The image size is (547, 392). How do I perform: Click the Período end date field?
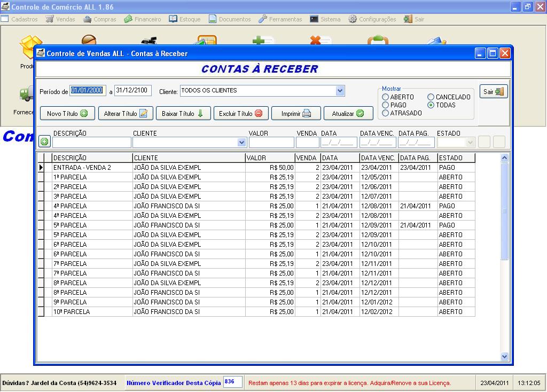tap(133, 91)
